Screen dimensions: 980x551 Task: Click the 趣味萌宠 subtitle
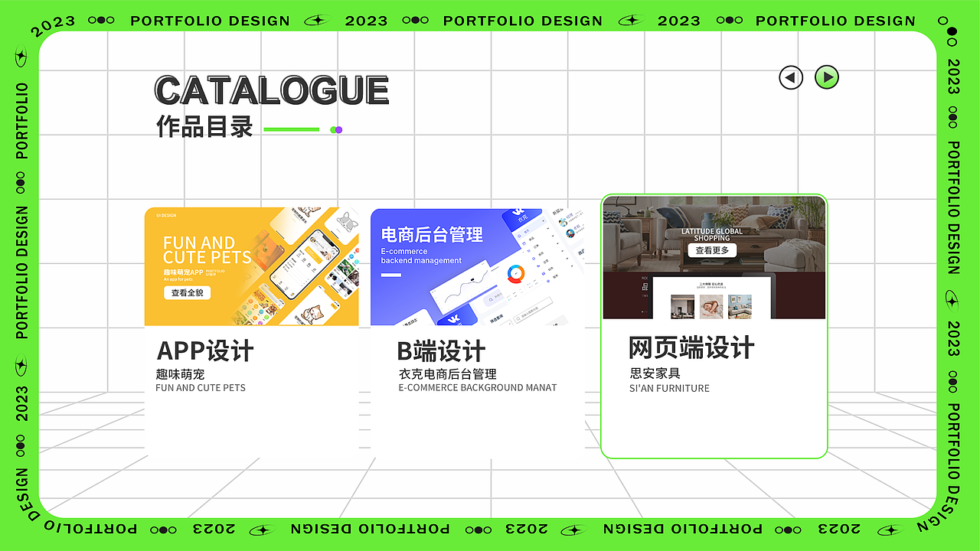click(x=180, y=374)
